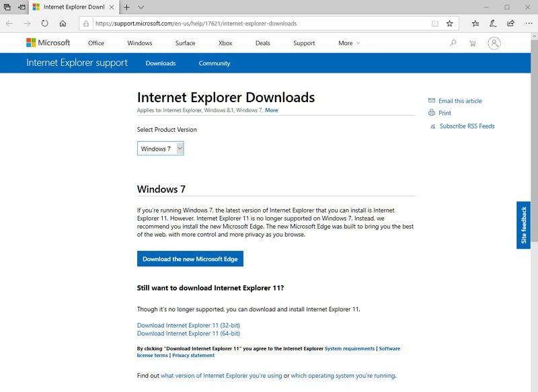Add this page to favorites
The image size is (538, 392).
point(449,23)
